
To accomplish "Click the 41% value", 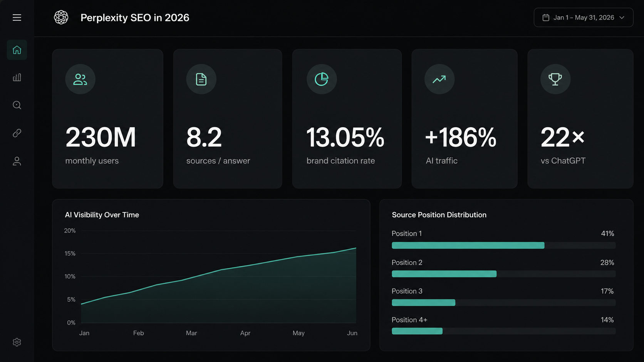I will coord(607,234).
